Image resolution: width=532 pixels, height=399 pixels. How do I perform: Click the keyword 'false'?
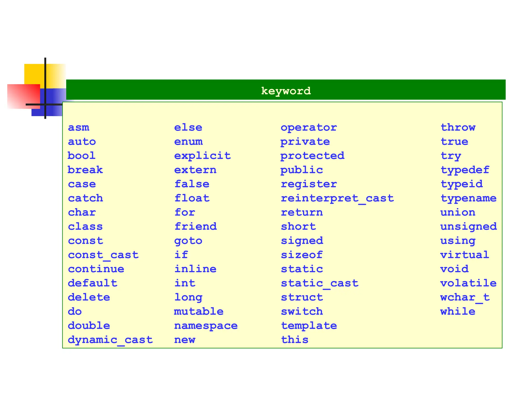192,184
